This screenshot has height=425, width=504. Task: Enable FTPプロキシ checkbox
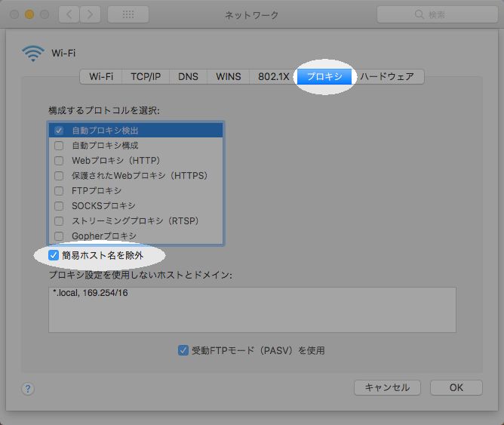tap(59, 191)
